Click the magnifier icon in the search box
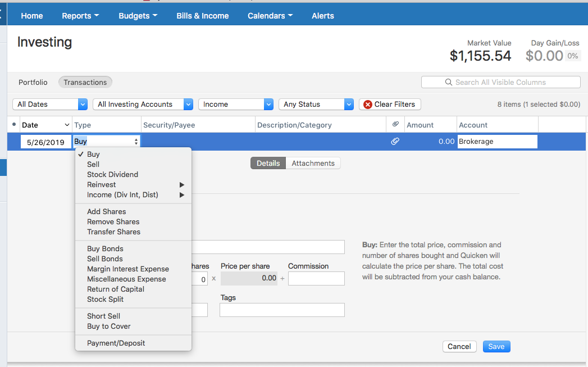This screenshot has width=588, height=367. click(x=449, y=82)
